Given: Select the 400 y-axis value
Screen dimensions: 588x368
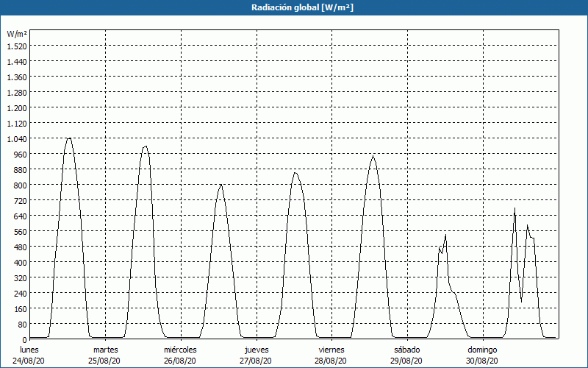Looking at the screenshot, I should (x=21, y=262).
